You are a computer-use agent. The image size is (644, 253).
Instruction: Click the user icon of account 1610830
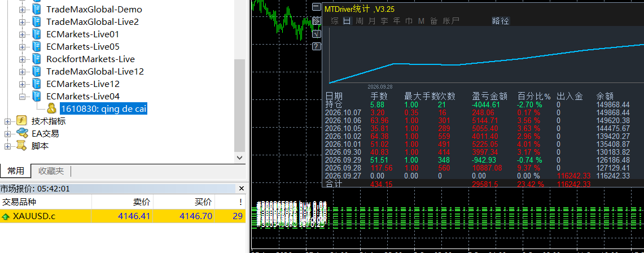[x=52, y=108]
